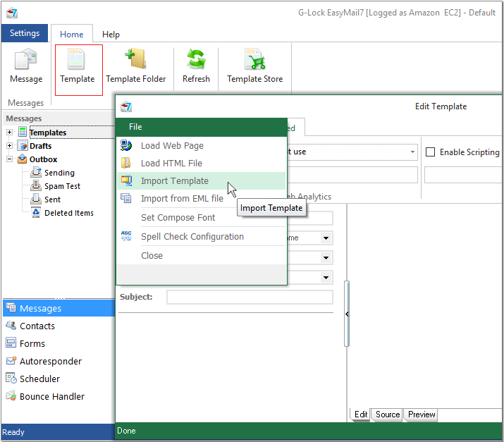This screenshot has width=504, height=442.
Task: Open the Help ribbon tab
Action: [x=111, y=34]
